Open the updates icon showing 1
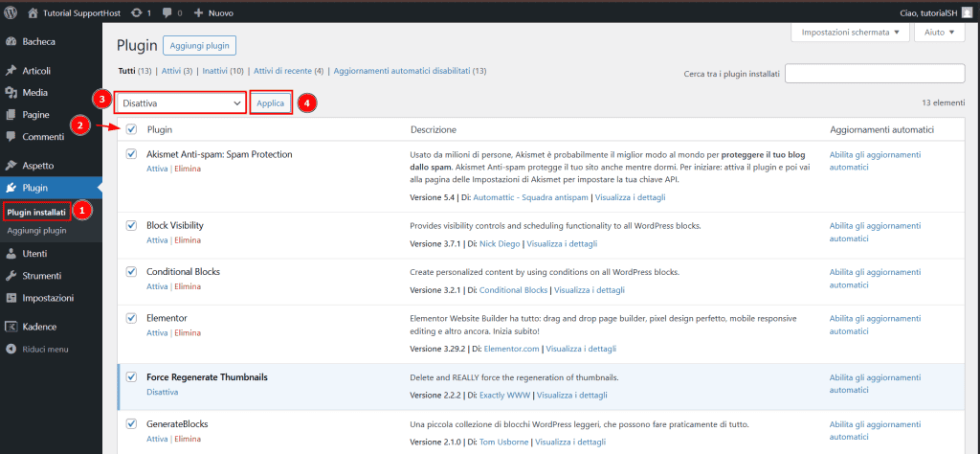The image size is (980, 454). [136, 12]
